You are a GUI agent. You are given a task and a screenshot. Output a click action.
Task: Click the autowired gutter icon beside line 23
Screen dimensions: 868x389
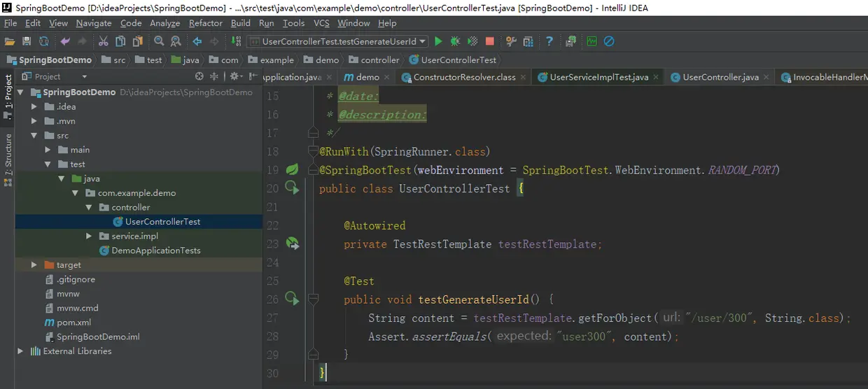292,243
